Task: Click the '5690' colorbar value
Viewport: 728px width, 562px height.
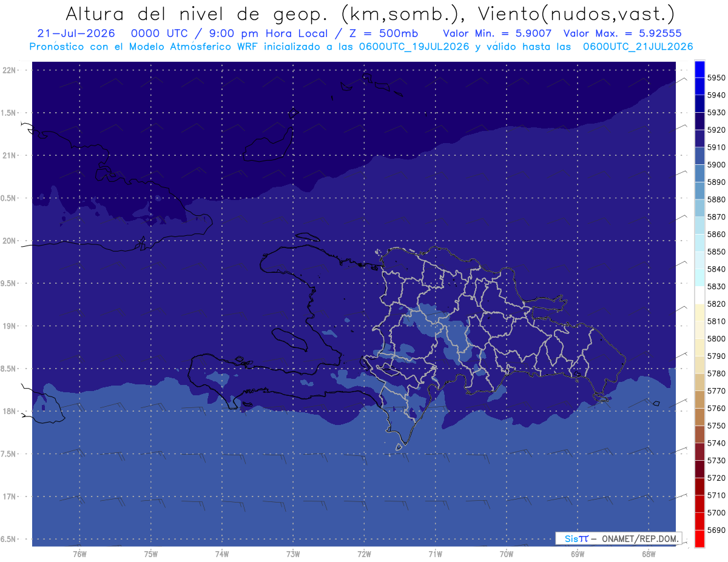Action: [x=716, y=530]
